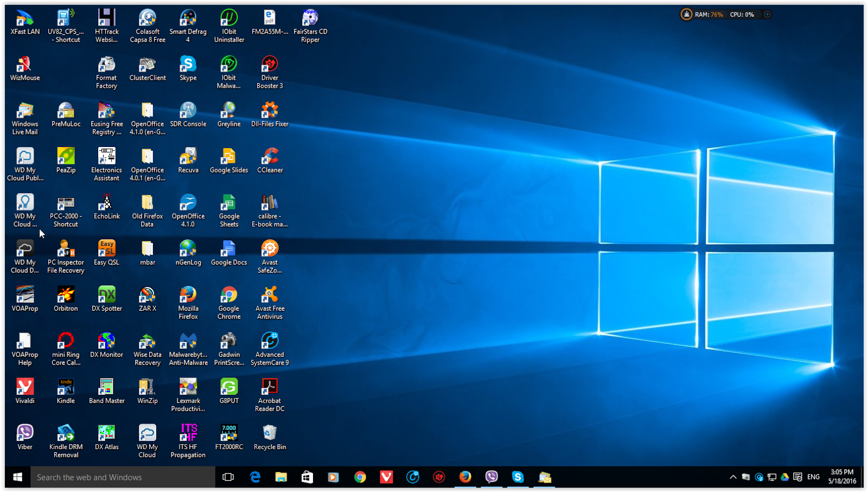
Task: Open the WinZip shortcut
Action: pos(147,392)
